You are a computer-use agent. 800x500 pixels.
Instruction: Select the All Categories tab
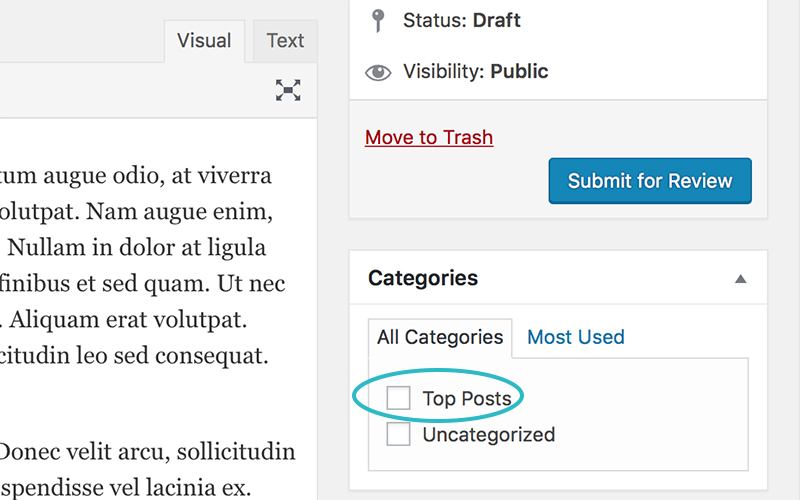click(440, 338)
